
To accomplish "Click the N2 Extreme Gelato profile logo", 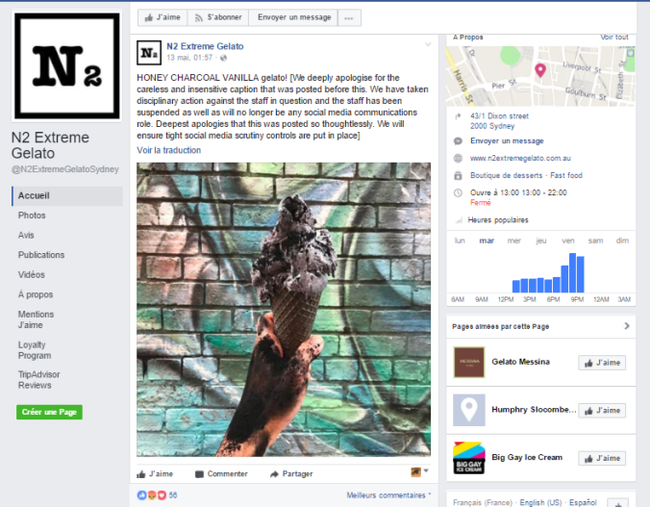I will 67,66.
